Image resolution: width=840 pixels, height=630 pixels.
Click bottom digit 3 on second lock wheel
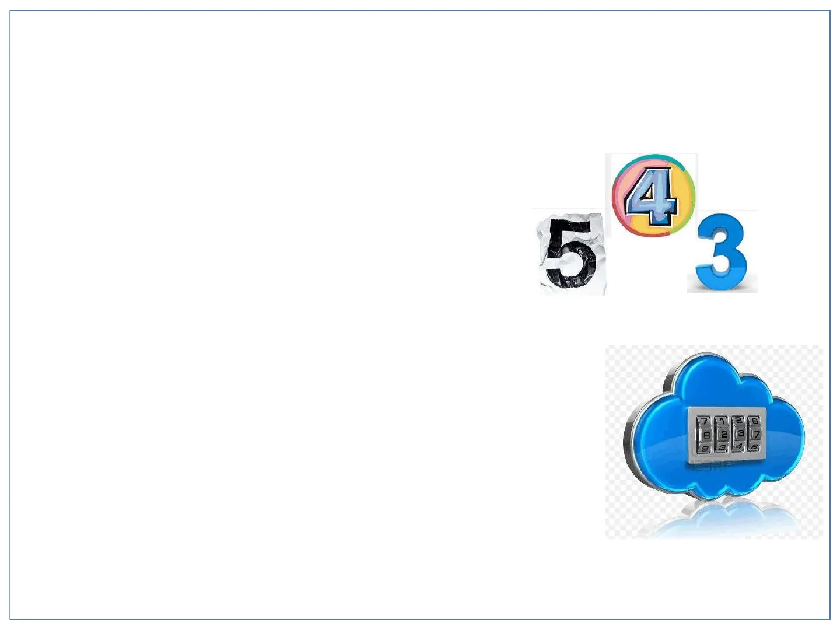coord(723,448)
